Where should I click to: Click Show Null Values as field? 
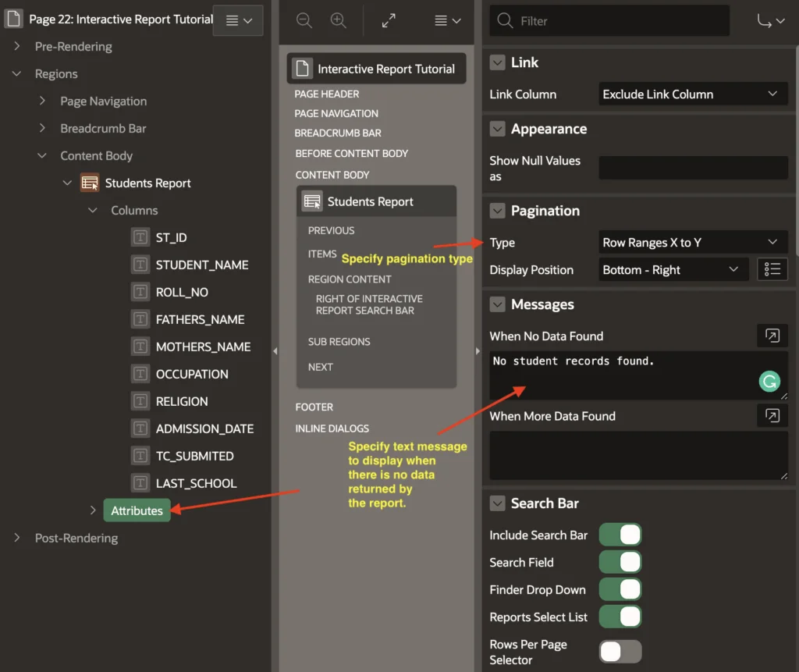pos(693,168)
